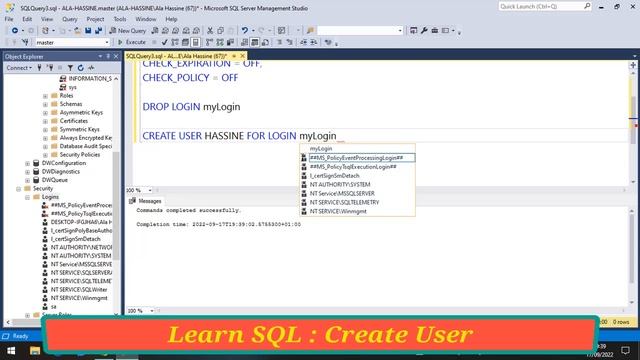Open the Edit menu

pos(27,19)
